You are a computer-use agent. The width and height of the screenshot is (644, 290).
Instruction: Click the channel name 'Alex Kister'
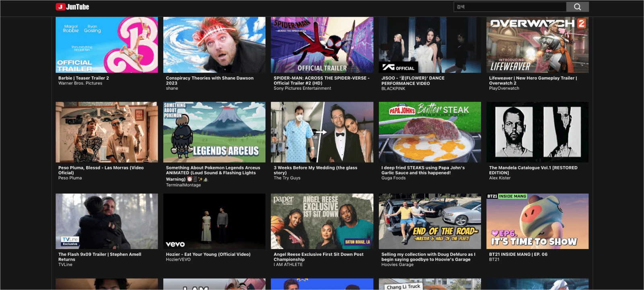click(x=500, y=178)
